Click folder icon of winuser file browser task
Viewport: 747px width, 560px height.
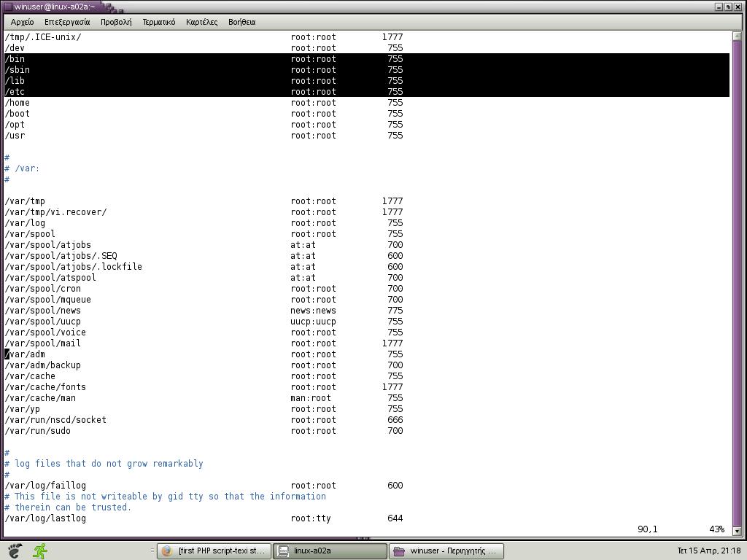[x=399, y=551]
